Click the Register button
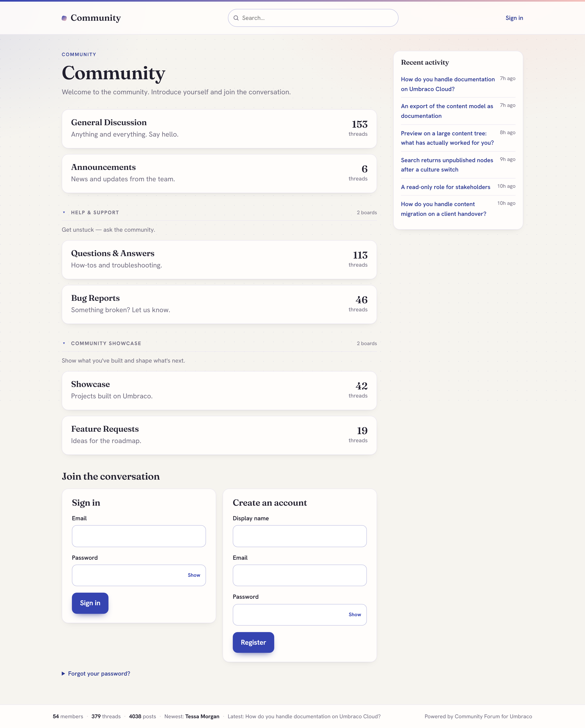Viewport: 585px width, 728px height. point(253,642)
